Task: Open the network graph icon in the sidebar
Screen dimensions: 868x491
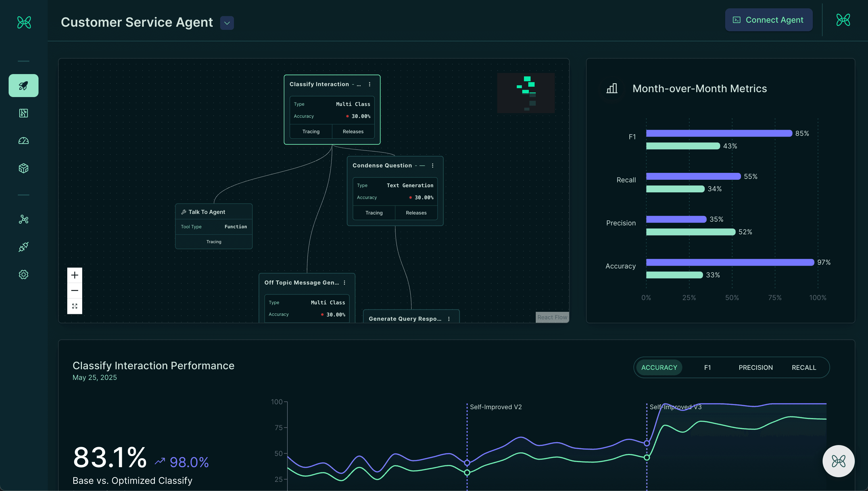Action: tap(23, 219)
